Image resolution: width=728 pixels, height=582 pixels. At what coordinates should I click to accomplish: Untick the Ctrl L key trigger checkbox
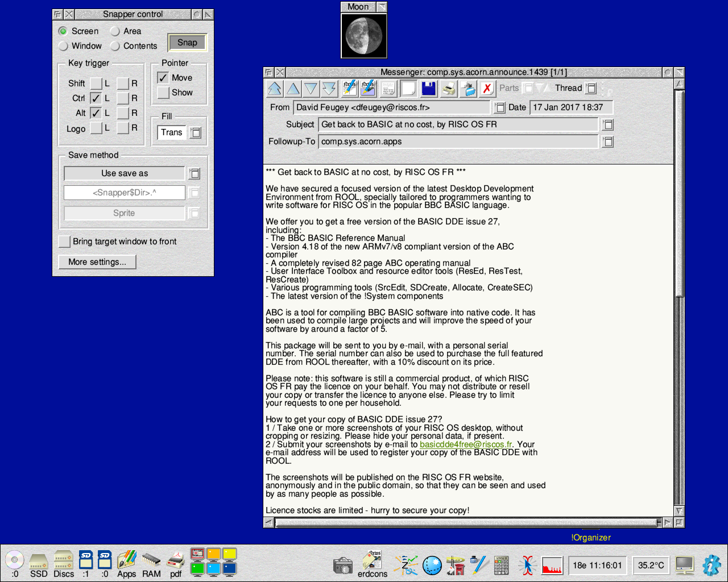(x=96, y=98)
